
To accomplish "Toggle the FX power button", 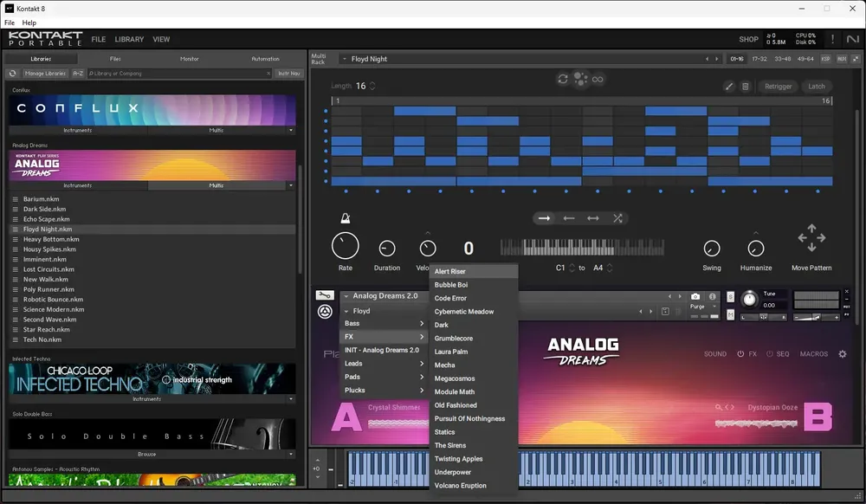I will [740, 354].
